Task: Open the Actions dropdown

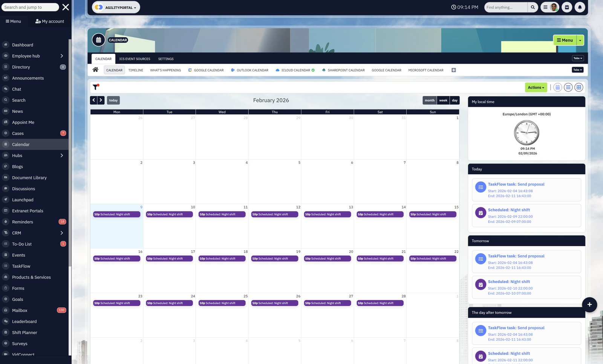Action: [536, 87]
